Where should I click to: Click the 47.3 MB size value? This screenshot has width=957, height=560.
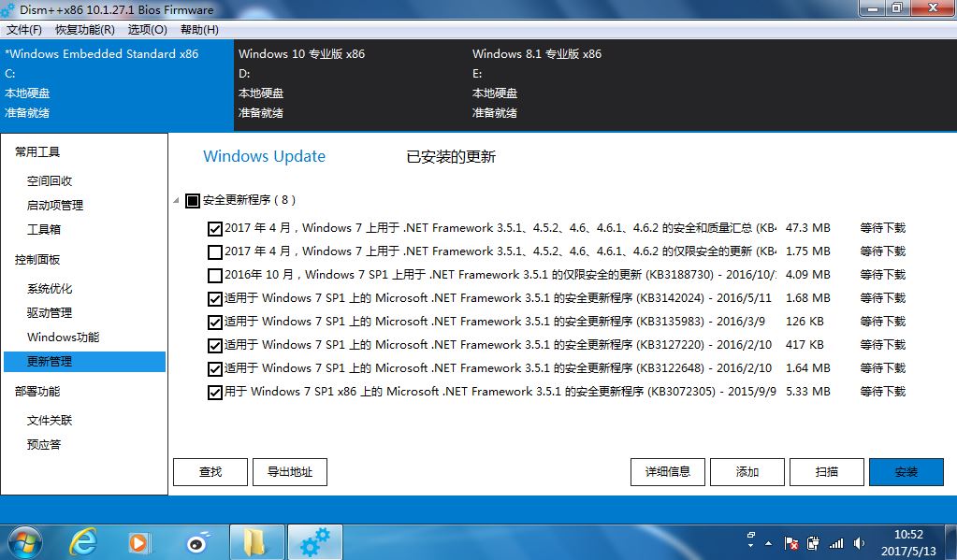tap(808, 228)
